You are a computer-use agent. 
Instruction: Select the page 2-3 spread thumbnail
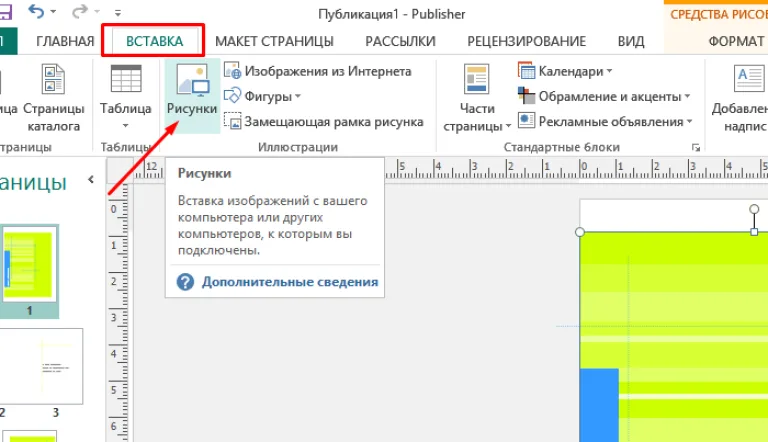(41, 366)
